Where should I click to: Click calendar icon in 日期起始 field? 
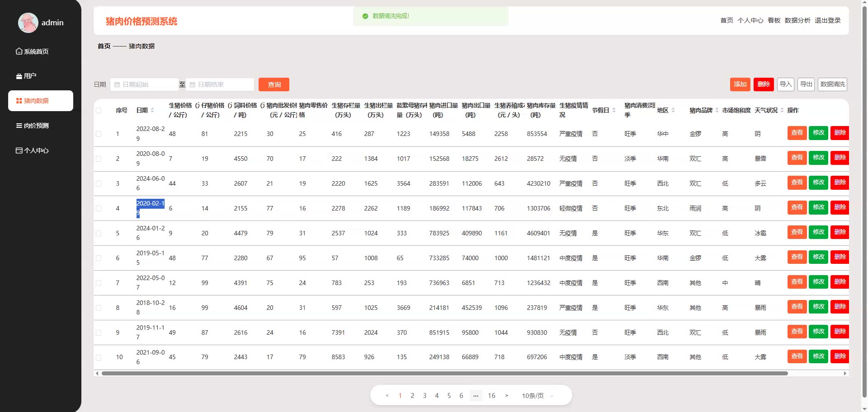[117, 84]
